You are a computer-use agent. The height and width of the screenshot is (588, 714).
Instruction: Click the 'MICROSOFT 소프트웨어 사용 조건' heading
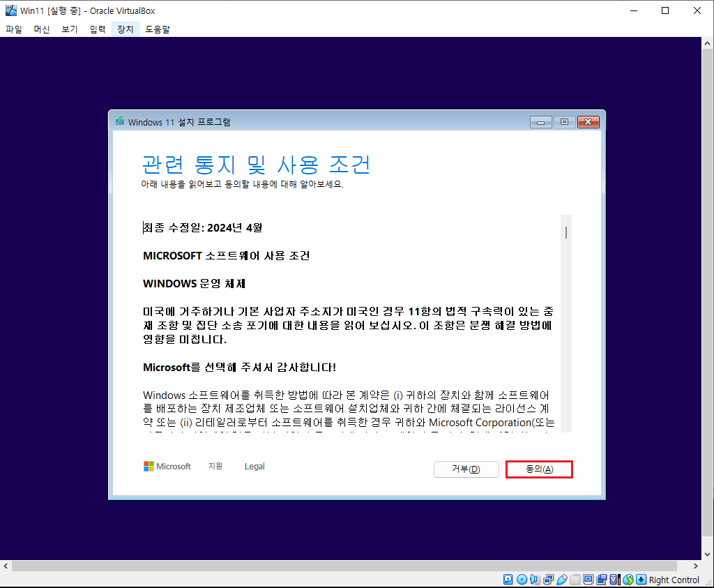point(227,255)
